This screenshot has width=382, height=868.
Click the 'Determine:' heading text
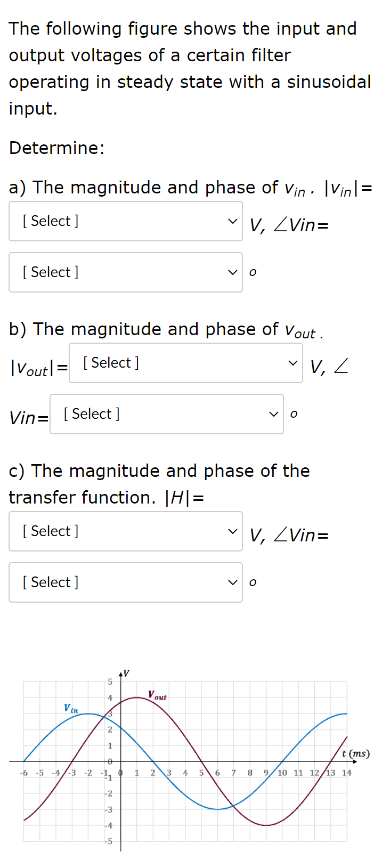click(x=57, y=148)
